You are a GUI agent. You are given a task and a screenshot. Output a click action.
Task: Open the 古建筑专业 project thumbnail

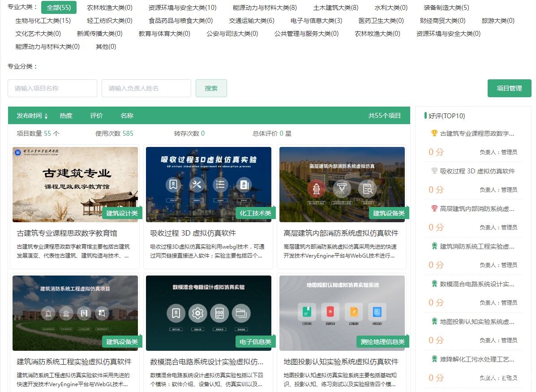click(75, 184)
